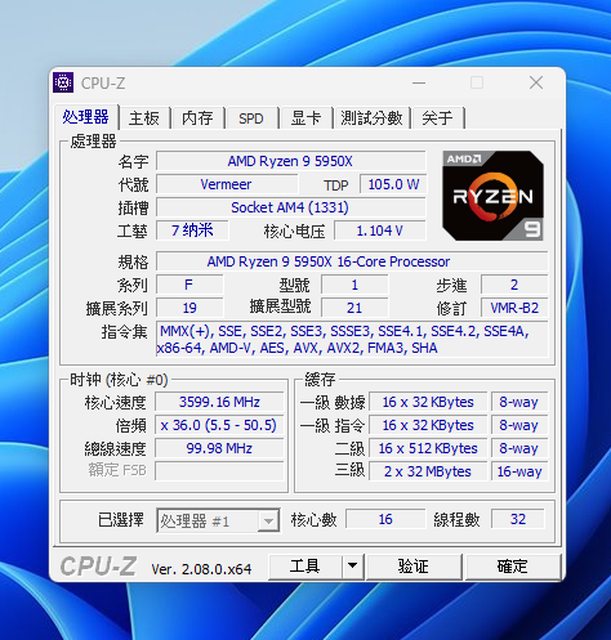Click the L1 data cache 16 x 32 KBytes

pos(428,402)
